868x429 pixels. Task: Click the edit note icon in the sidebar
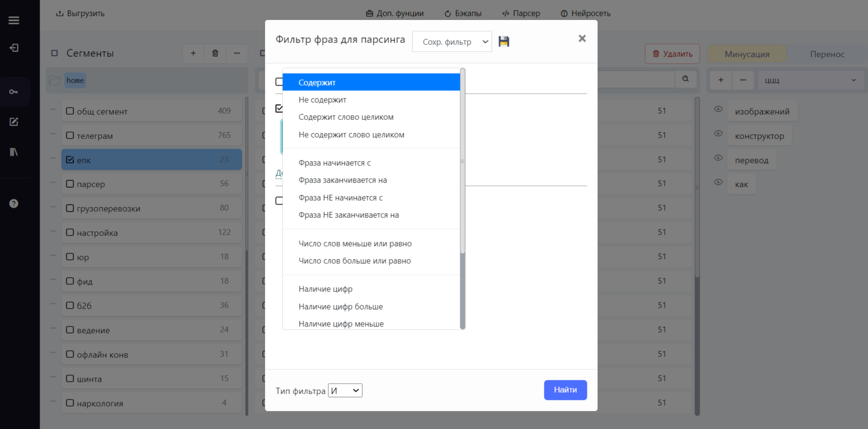click(x=14, y=122)
